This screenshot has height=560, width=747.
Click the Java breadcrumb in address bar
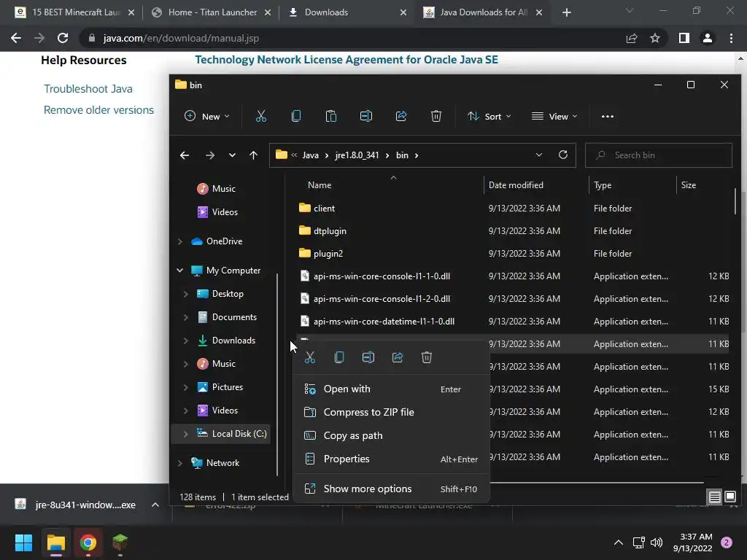pos(310,155)
